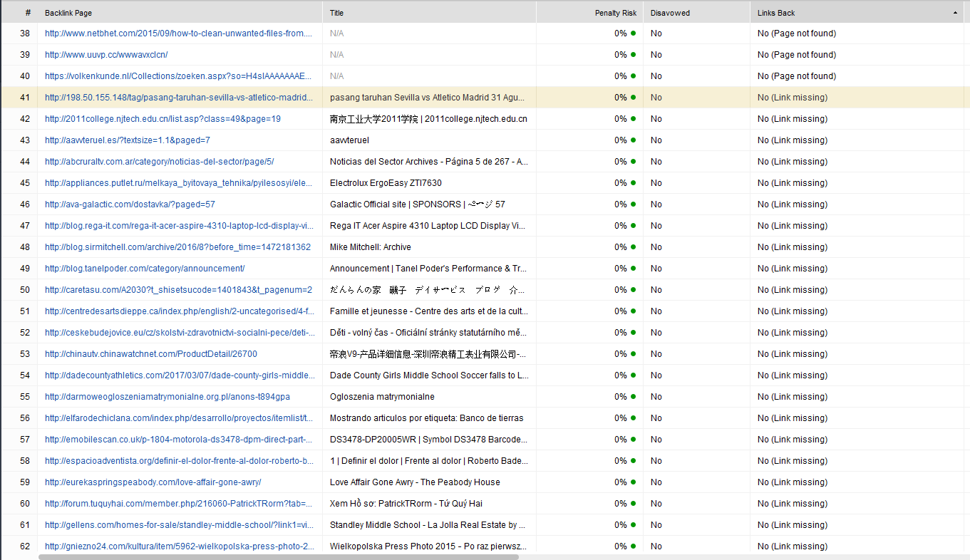Click the 0% penalty risk value in row 55

[x=621, y=397]
